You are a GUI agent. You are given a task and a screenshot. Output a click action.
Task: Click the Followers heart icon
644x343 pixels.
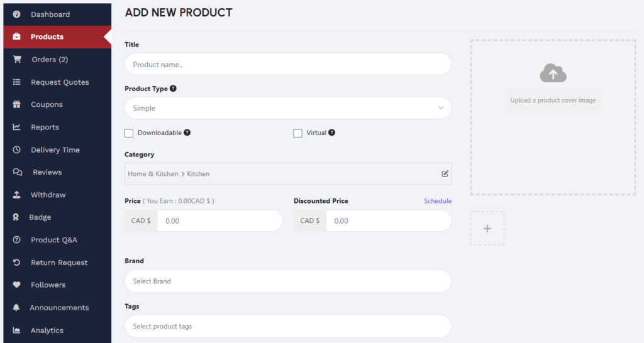coord(17,285)
